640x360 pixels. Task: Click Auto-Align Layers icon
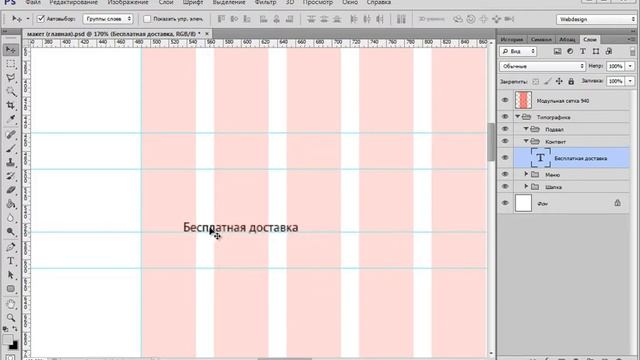coord(401,19)
